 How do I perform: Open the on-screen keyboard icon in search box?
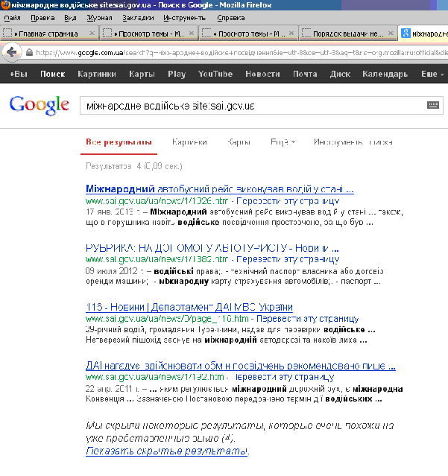click(433, 105)
